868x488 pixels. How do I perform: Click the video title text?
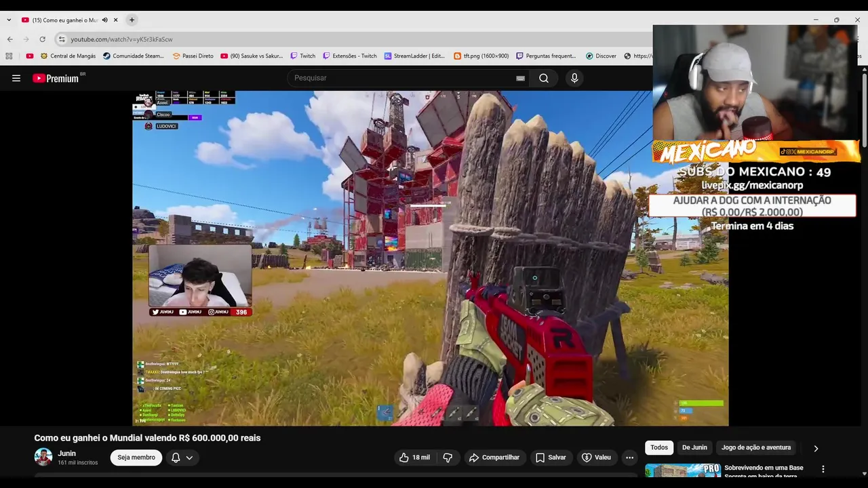147,438
